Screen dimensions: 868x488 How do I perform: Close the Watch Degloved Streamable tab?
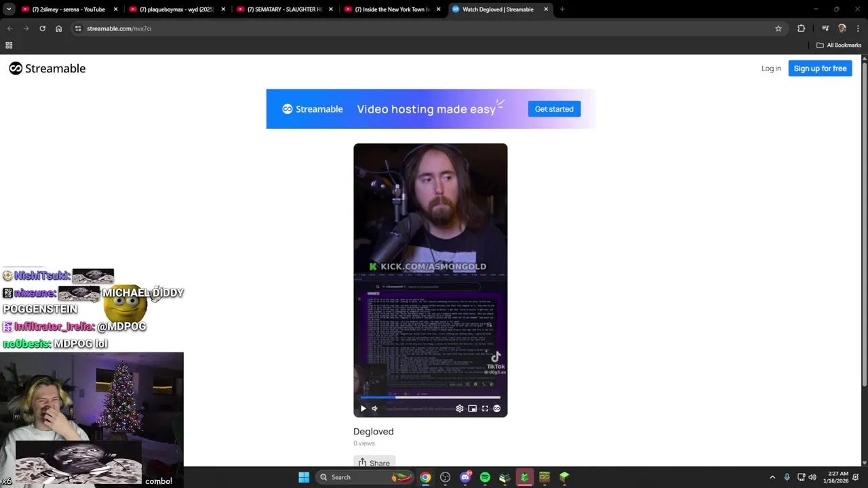pos(546,9)
